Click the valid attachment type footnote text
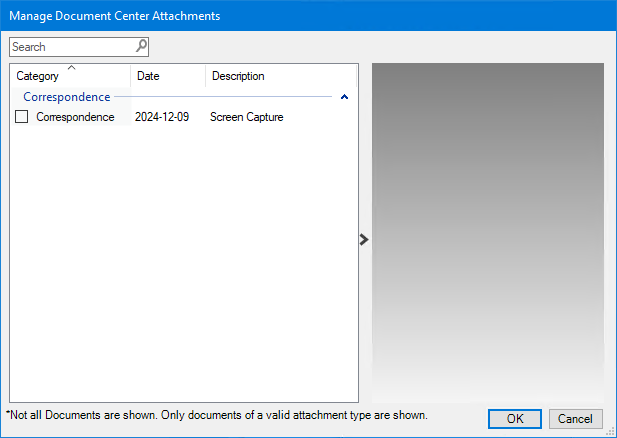Image resolution: width=617 pixels, height=438 pixels. point(216,414)
